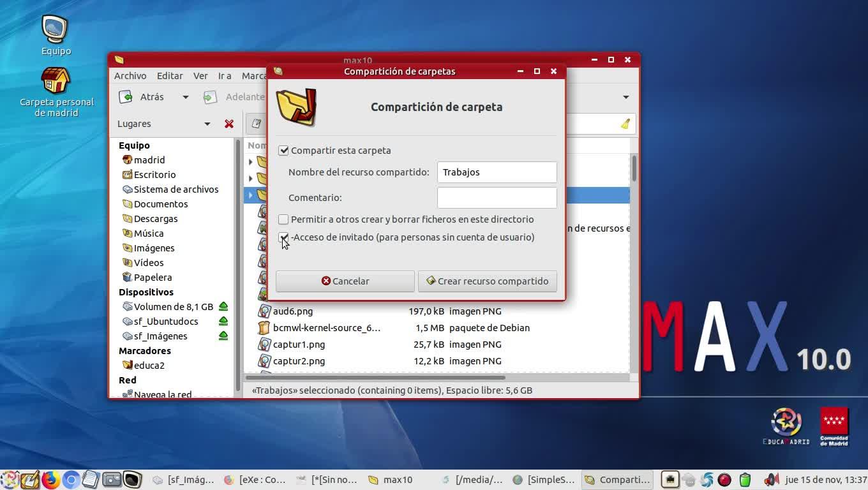868x490 pixels.
Task: Open the terminal launcher in panel
Action: pyautogui.click(x=132, y=480)
